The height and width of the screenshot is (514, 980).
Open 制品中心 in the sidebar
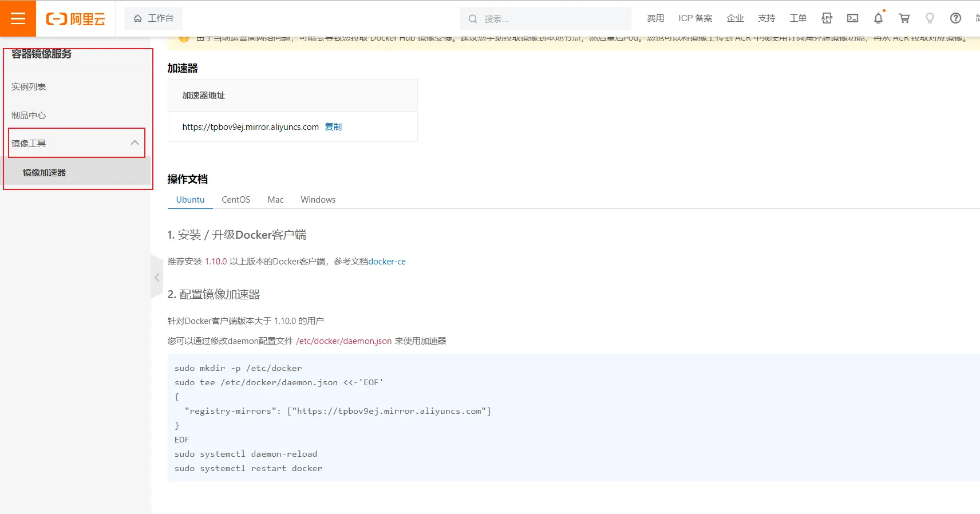[x=29, y=116]
